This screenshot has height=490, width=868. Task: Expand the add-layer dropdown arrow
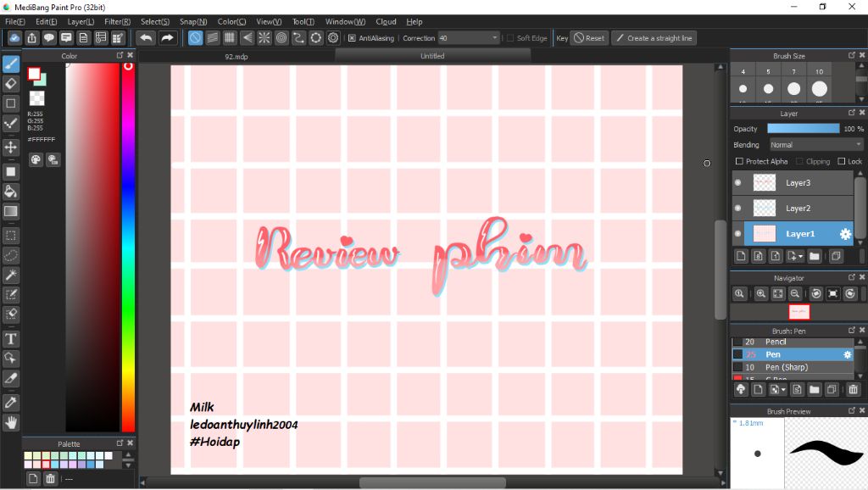point(800,257)
